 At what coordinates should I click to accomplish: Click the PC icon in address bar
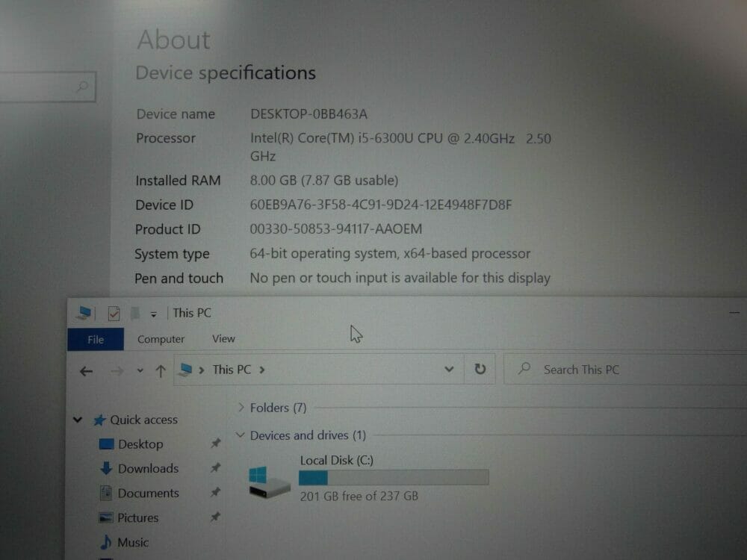point(185,370)
